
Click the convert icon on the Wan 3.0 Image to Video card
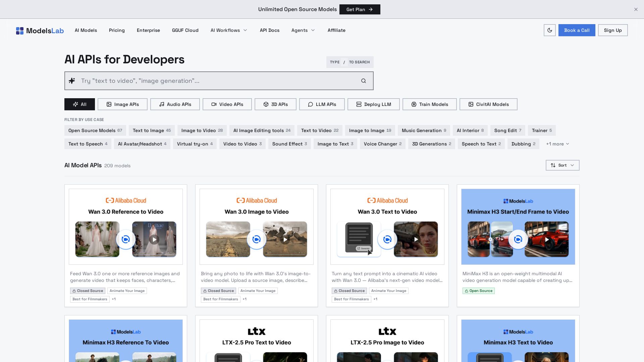pos(257,239)
